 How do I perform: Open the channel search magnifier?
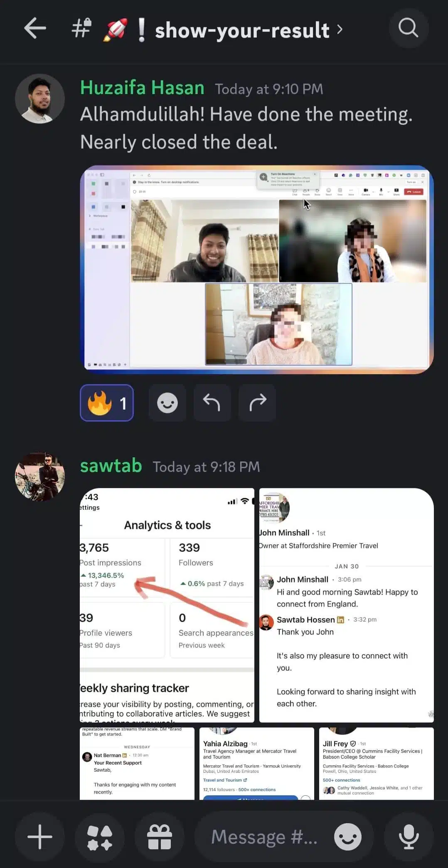[409, 28]
